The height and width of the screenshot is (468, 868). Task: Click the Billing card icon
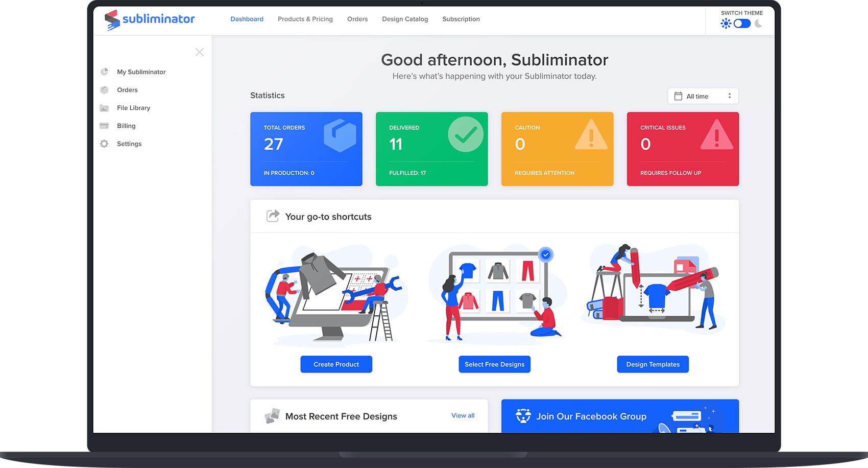click(104, 126)
